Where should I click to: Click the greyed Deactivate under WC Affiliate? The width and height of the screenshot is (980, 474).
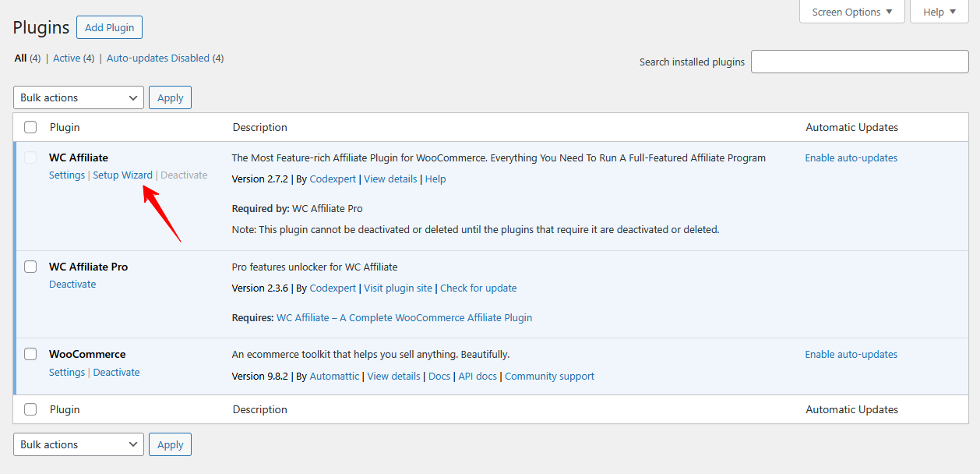(184, 175)
